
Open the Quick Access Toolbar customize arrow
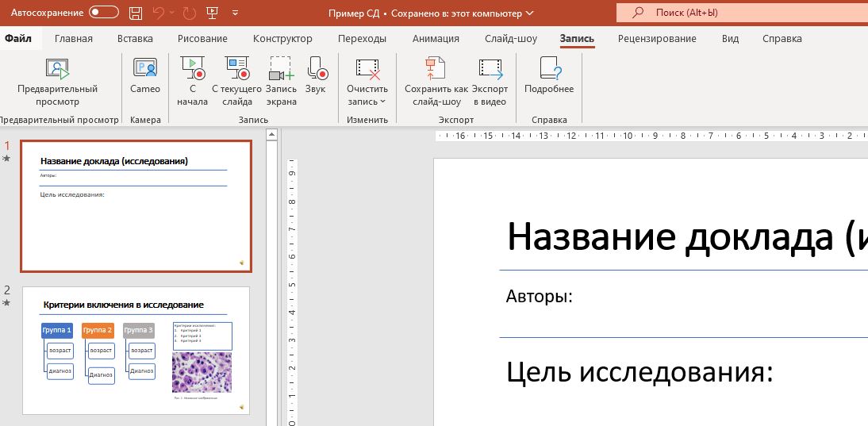point(236,13)
